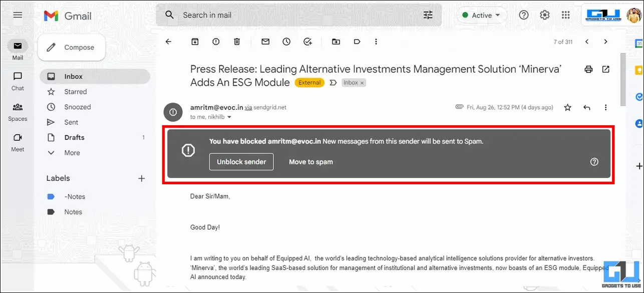Screen dimensions: 644x293
Task: Open the Inbox folder
Action: (x=95, y=77)
